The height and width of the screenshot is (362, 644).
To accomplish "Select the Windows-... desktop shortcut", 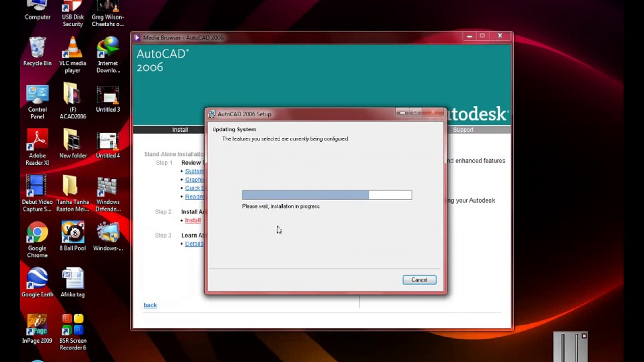I will pyautogui.click(x=108, y=236).
